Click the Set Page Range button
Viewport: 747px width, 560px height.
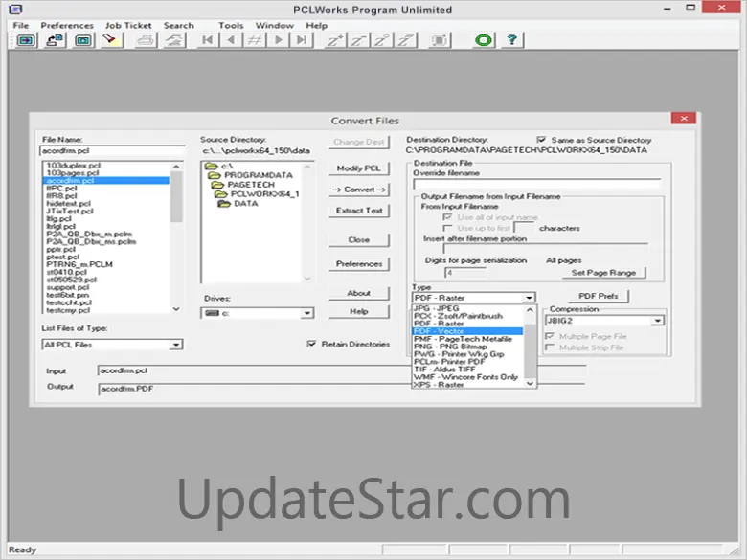coord(603,273)
